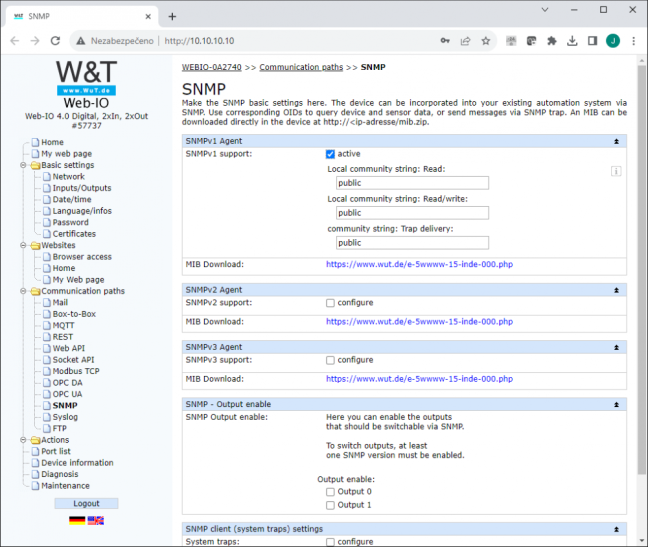648x547 pixels.
Task: Click the SNMPv1 info icon
Action: (x=616, y=171)
